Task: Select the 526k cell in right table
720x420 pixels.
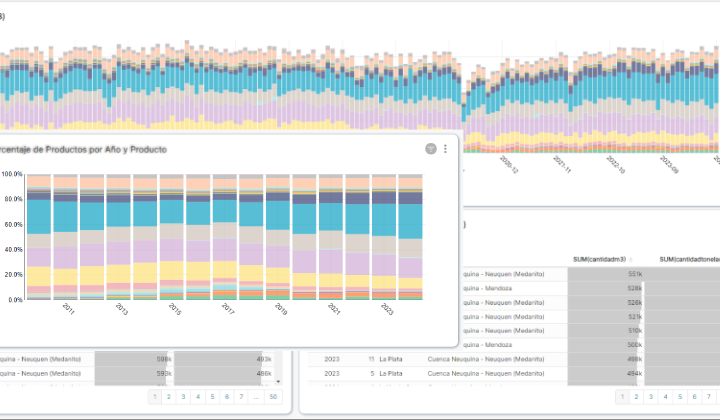Action: coord(605,302)
